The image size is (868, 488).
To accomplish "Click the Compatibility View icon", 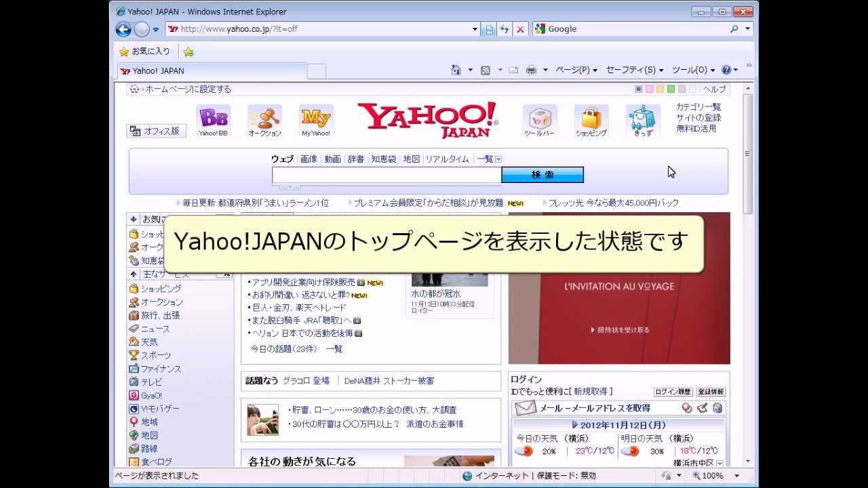I will point(489,29).
